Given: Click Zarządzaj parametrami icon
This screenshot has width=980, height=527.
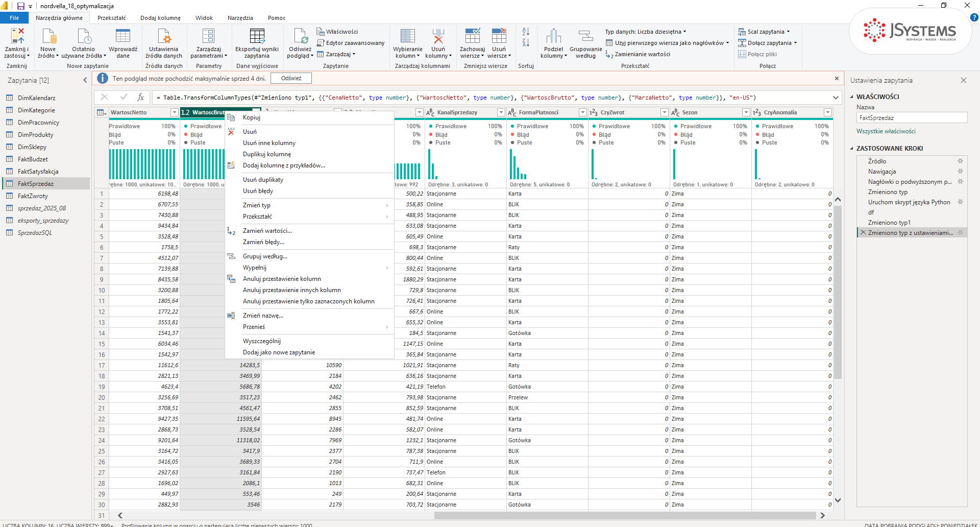Looking at the screenshot, I should [208, 36].
